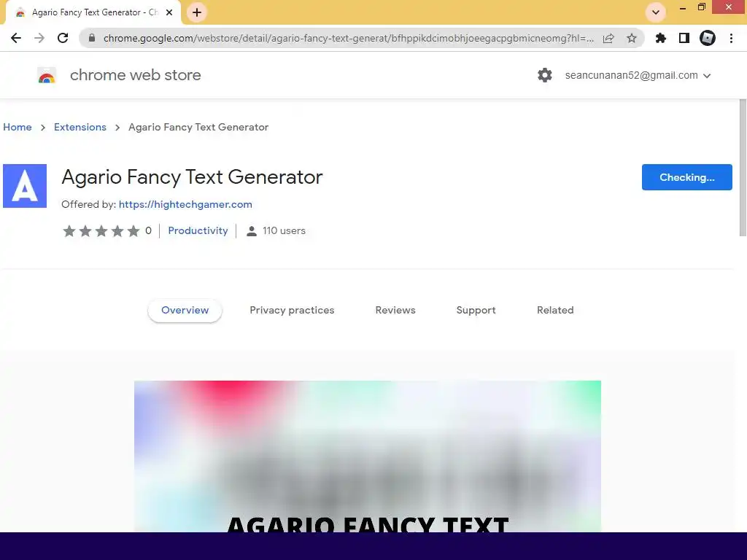Click the Agario Fancy Text Generator breadcrumb text
The width and height of the screenshot is (747, 560).
pyautogui.click(x=198, y=127)
